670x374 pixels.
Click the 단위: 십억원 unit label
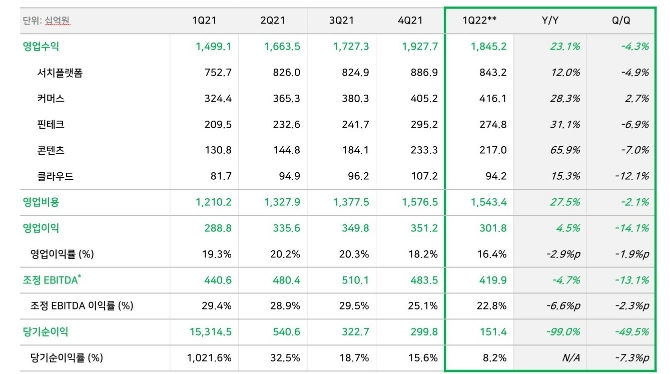(x=46, y=21)
